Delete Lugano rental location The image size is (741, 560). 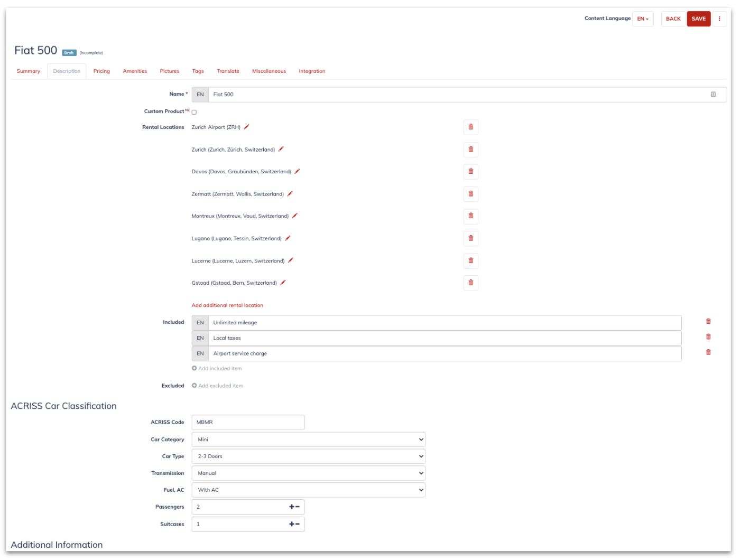[470, 238]
